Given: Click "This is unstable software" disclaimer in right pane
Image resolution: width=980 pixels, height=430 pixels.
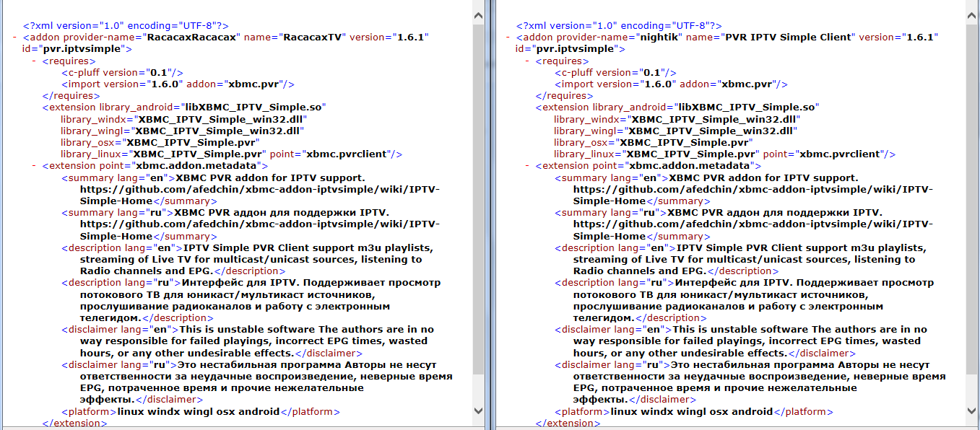Looking at the screenshot, I should click(x=750, y=341).
